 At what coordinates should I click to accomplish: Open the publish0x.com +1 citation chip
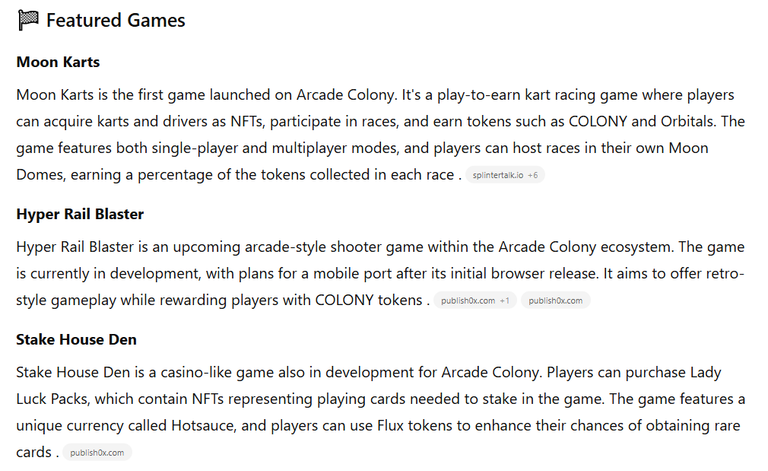pyautogui.click(x=475, y=301)
